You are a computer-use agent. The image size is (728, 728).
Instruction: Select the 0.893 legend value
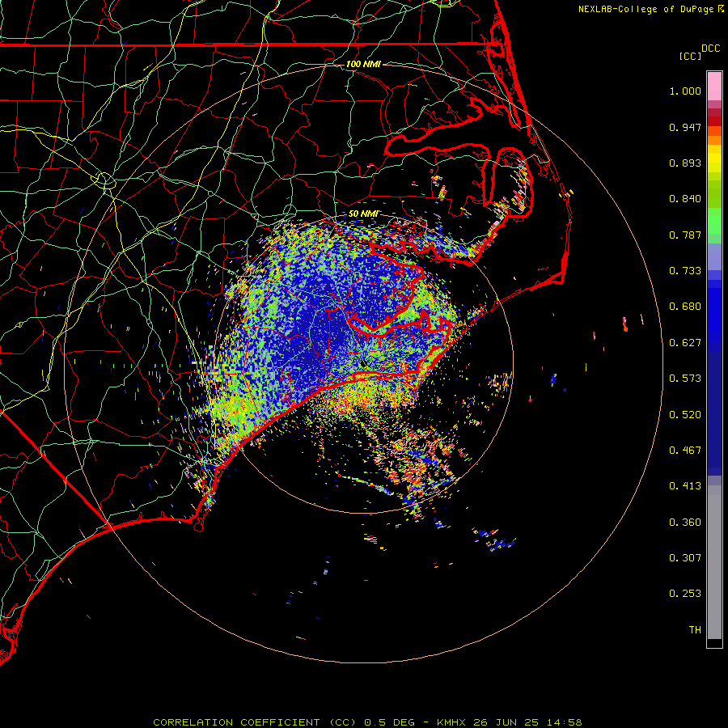[685, 163]
